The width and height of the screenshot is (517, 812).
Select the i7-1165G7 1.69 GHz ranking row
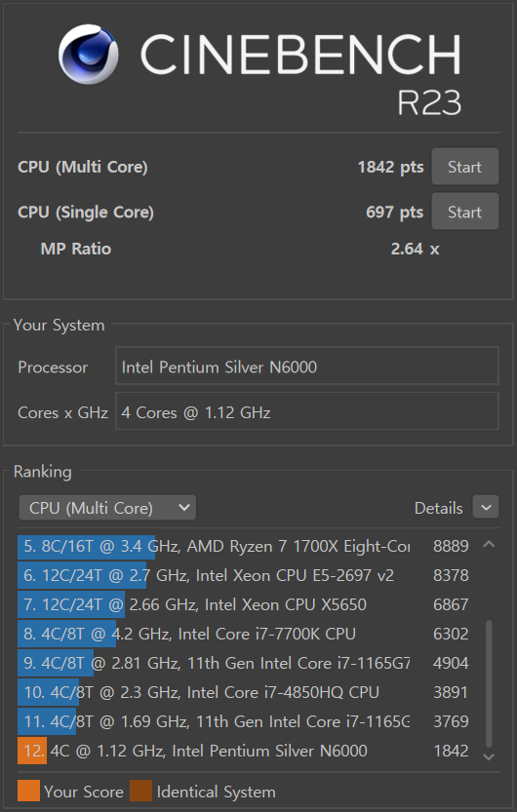246,721
